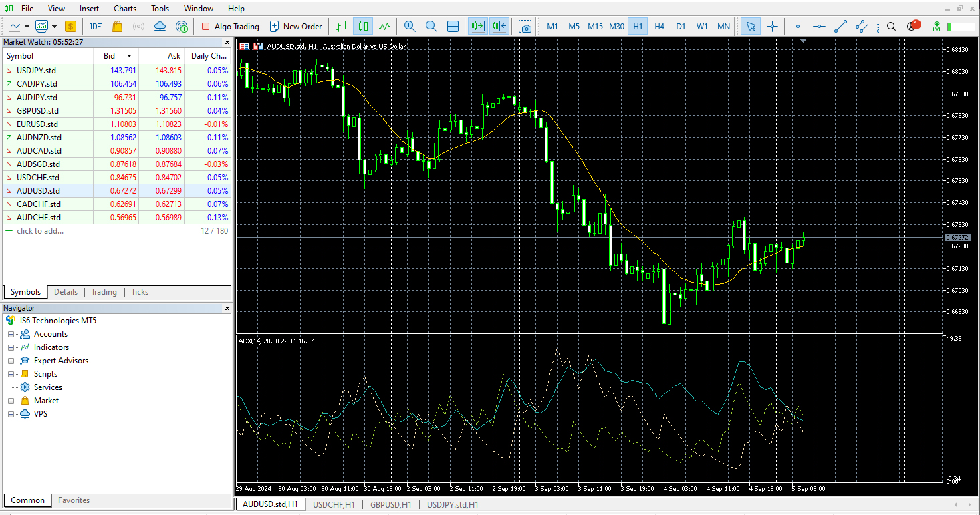
Task: Expand the Indicators tree node
Action: coord(11,347)
